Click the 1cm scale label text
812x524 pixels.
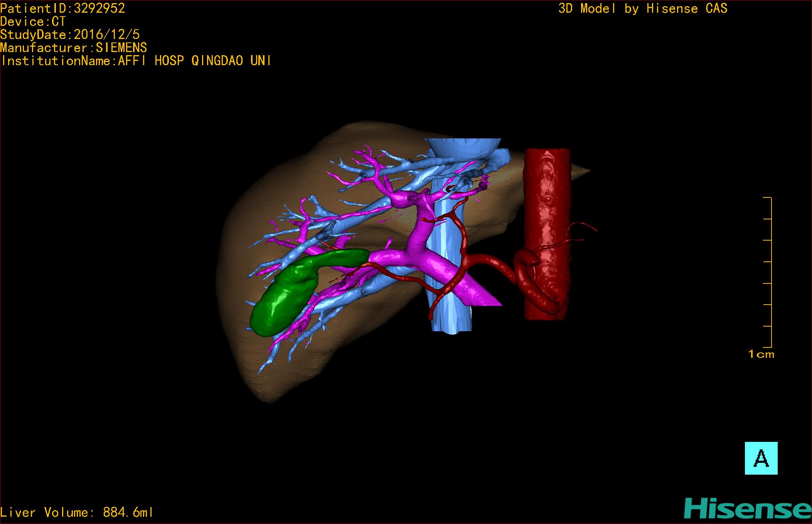click(x=761, y=354)
